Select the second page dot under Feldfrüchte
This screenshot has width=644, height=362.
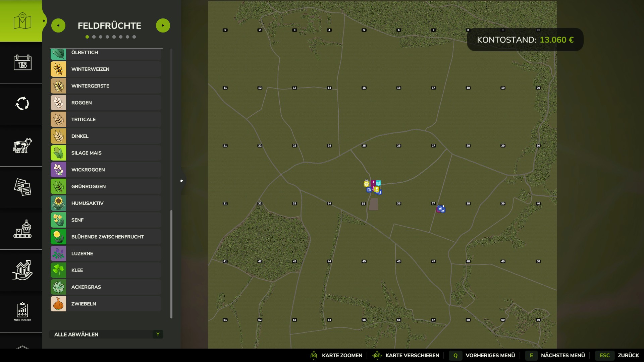94,37
